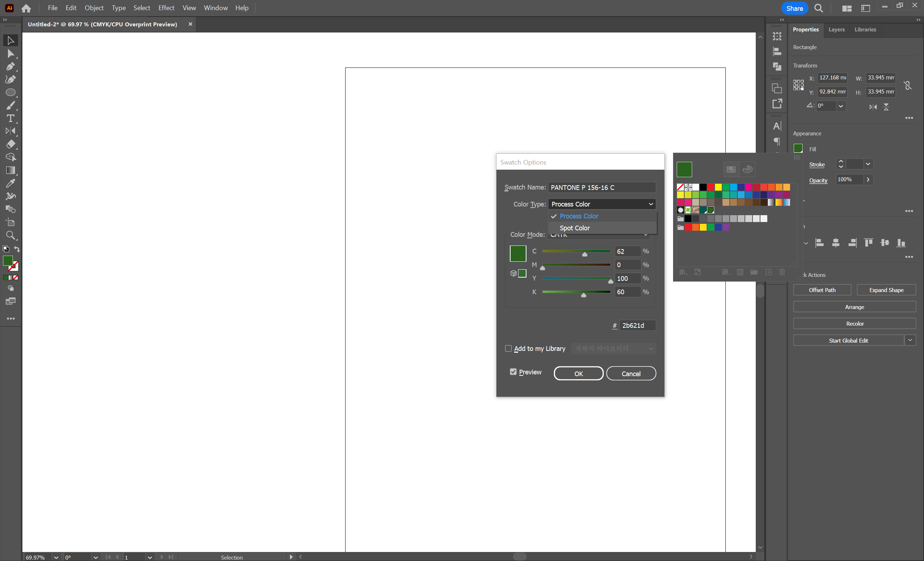The image size is (924, 561).
Task: Toggle the Preview checkbox
Action: [x=513, y=371]
